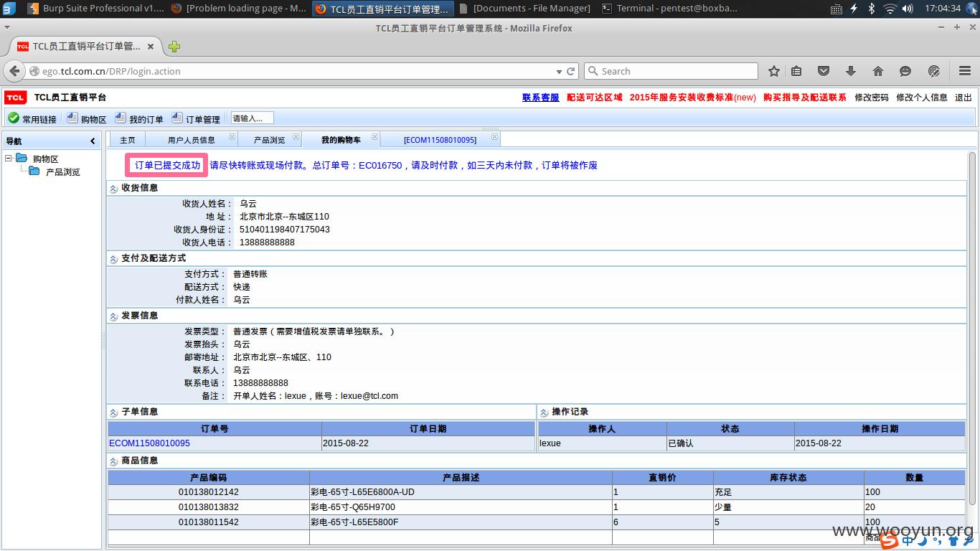980x551 pixels.
Task: Switch to the 产品浏览 tab
Action: 269,140
